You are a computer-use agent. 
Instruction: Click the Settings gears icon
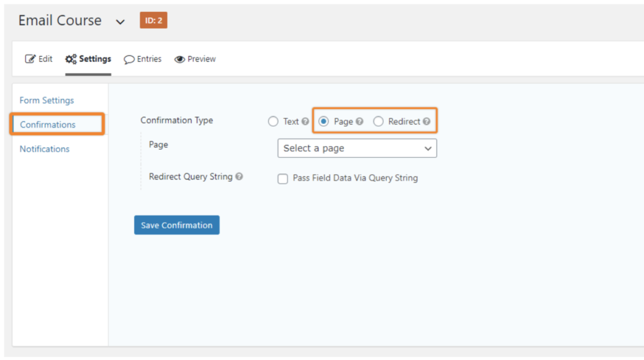tap(70, 59)
